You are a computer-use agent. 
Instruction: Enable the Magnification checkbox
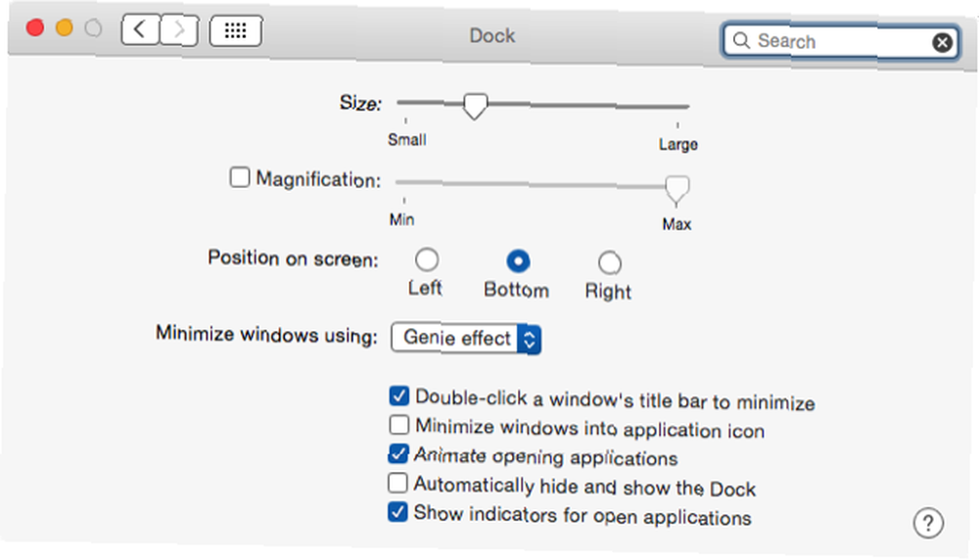pos(240,177)
